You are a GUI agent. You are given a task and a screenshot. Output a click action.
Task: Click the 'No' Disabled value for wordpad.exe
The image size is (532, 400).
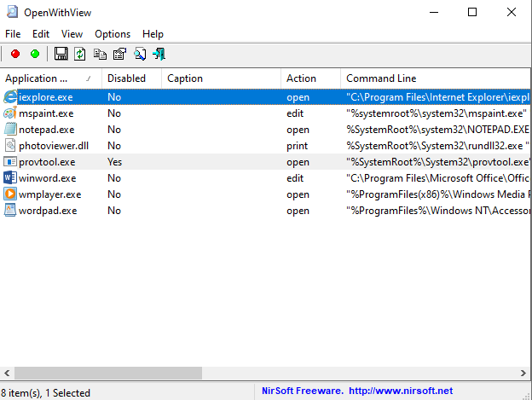(114, 211)
